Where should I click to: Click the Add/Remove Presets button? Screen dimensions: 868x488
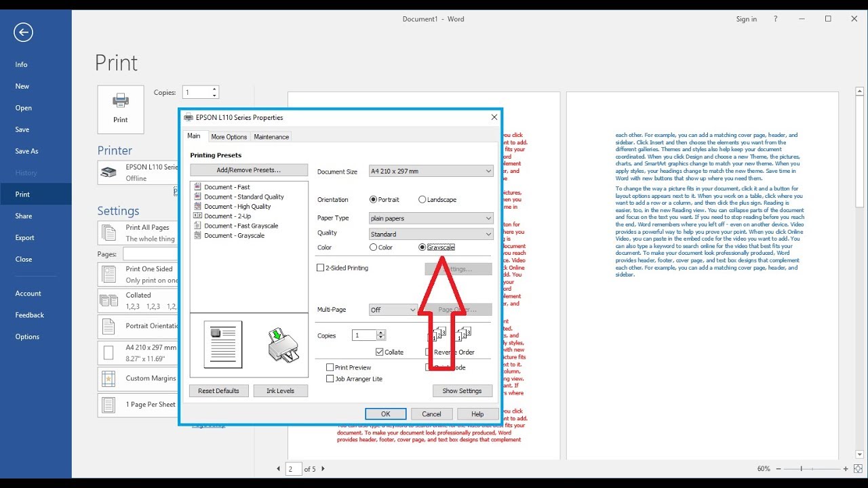(249, 170)
